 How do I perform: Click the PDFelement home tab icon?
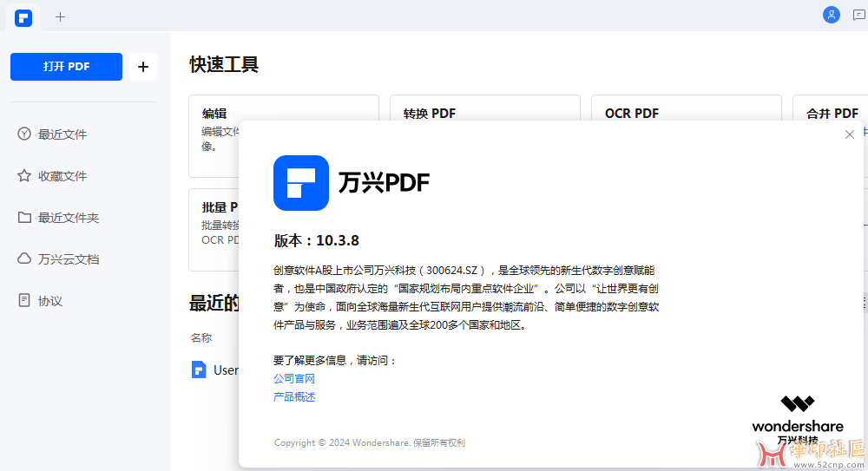pyautogui.click(x=23, y=18)
